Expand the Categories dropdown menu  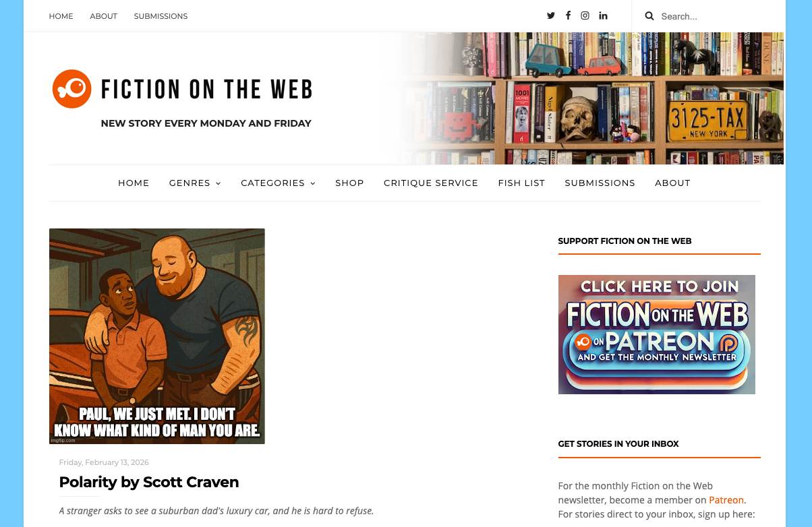[x=278, y=183]
